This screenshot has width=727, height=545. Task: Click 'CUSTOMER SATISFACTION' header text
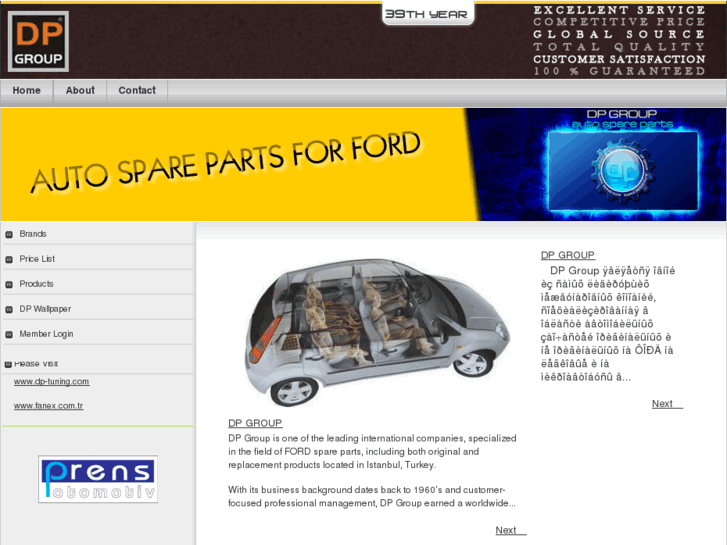point(619,59)
